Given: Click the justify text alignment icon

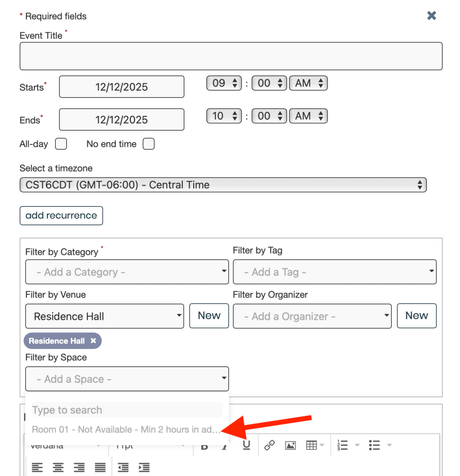Looking at the screenshot, I should [100, 467].
